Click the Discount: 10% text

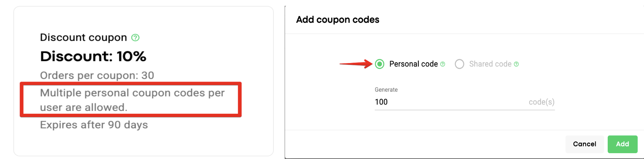[93, 57]
